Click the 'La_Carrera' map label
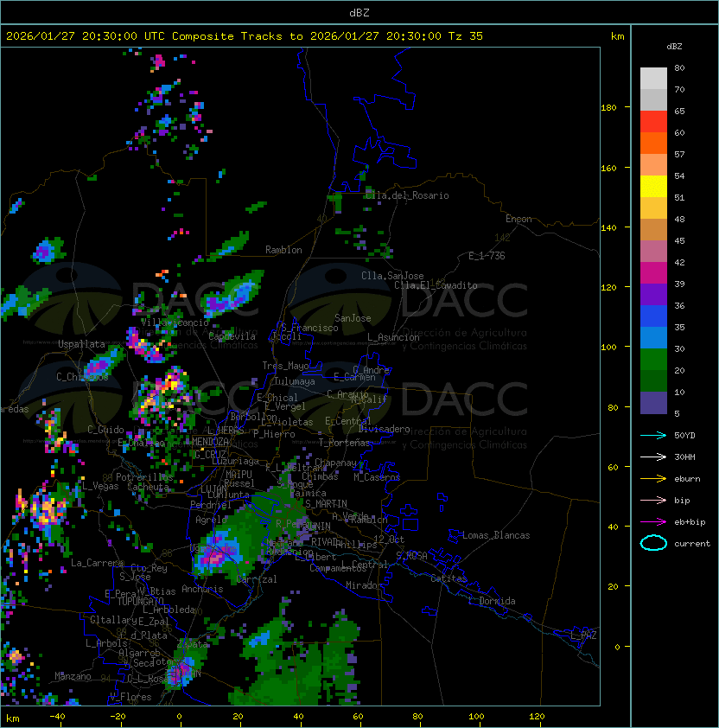This screenshot has height=728, width=719. 97,563
